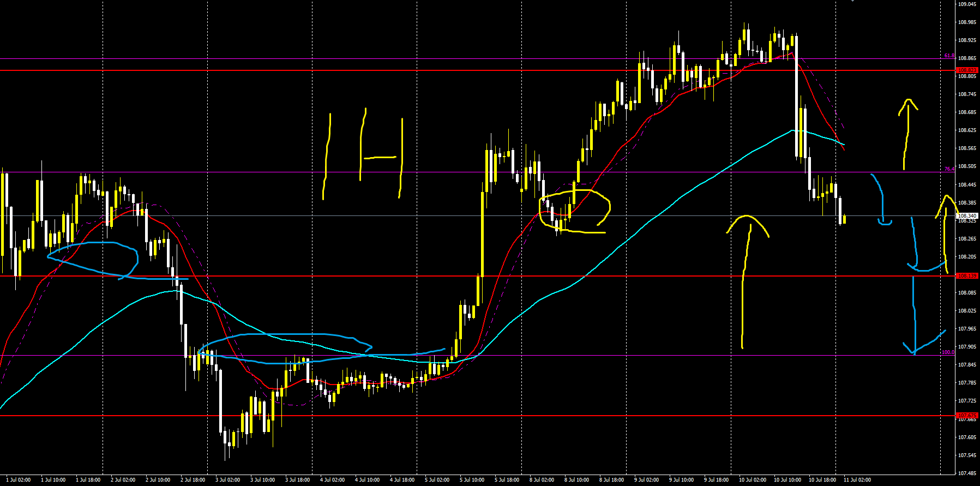Click the 107.845 price scale value
Viewport: 980px width, 486px height.
(967, 365)
